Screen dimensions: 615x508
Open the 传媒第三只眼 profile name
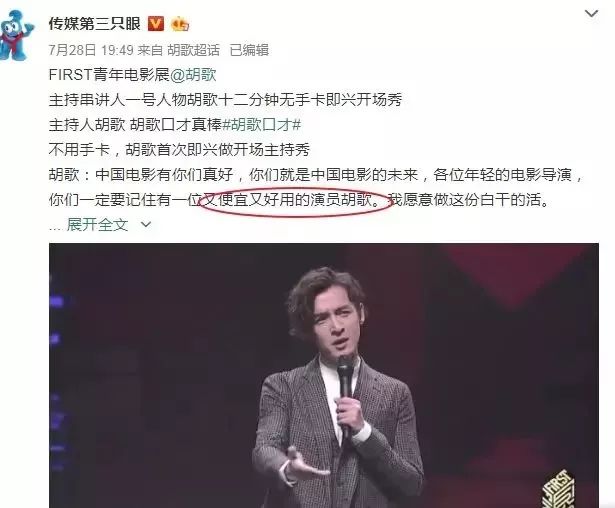pyautogui.click(x=95, y=24)
